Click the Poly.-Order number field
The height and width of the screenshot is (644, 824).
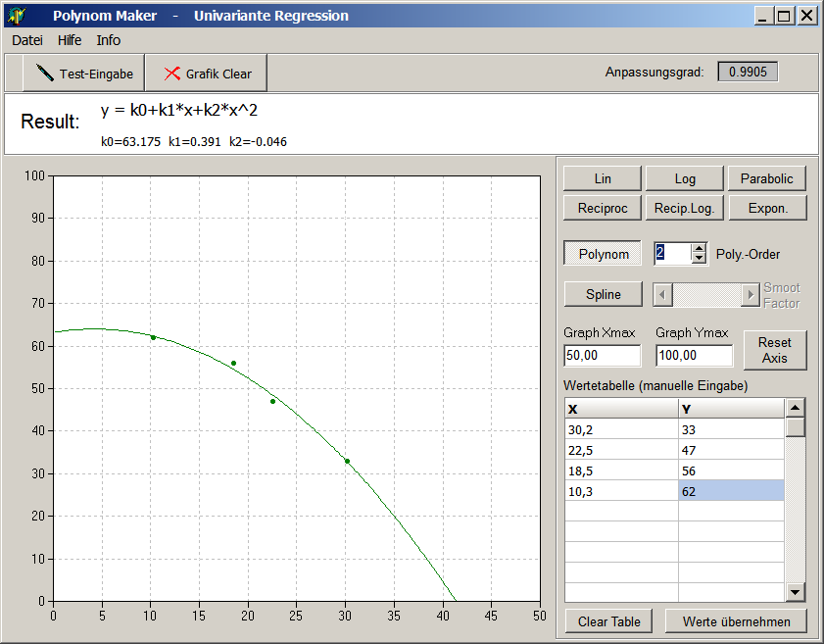tap(673, 254)
